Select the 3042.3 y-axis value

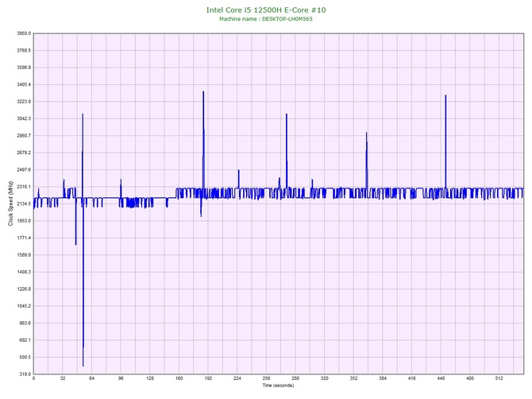click(x=24, y=118)
